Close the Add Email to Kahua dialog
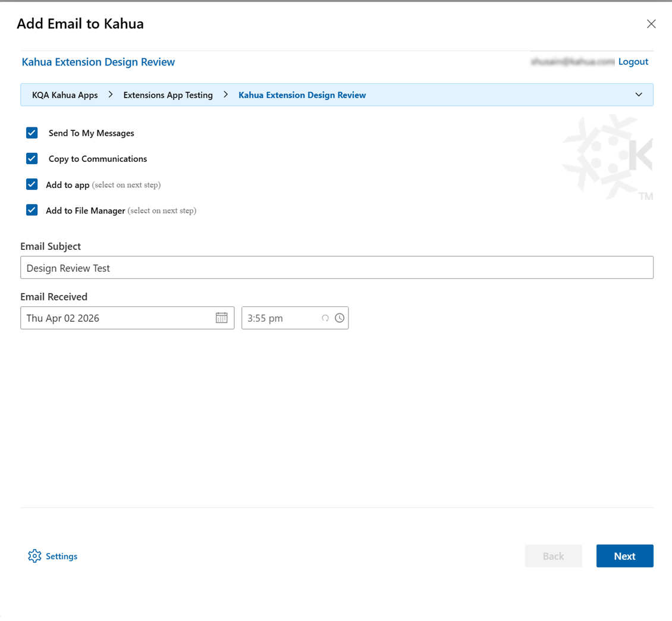The height and width of the screenshot is (621, 672). (x=651, y=24)
